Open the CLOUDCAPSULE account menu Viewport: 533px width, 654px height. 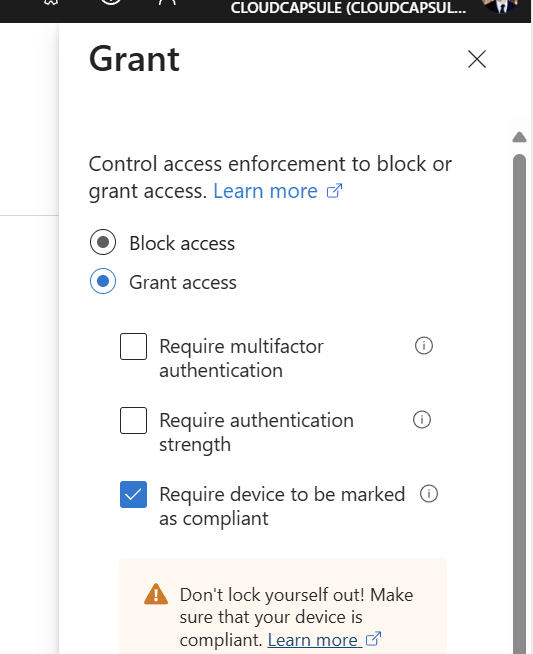pyautogui.click(x=348, y=8)
